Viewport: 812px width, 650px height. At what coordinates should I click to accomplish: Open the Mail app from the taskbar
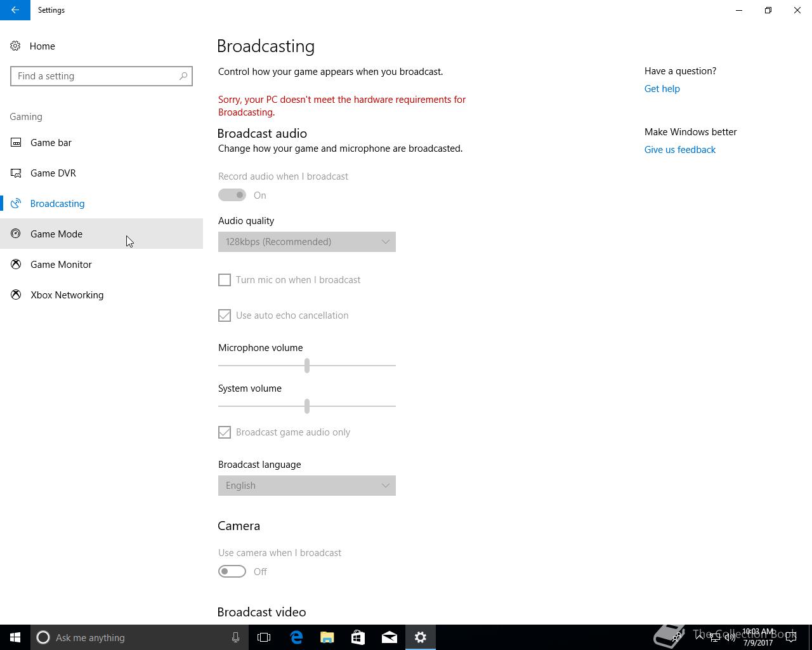coord(390,637)
